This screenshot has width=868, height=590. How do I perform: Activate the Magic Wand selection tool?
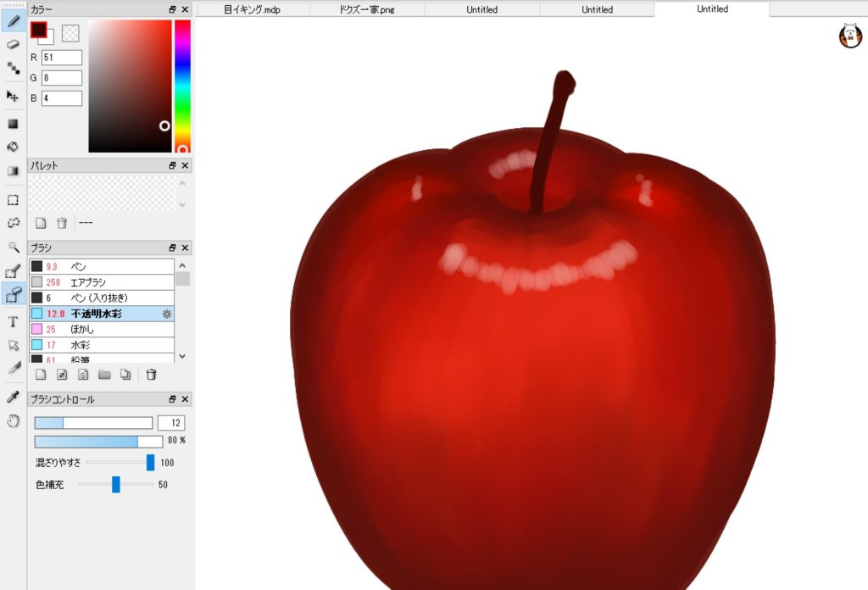[x=13, y=247]
